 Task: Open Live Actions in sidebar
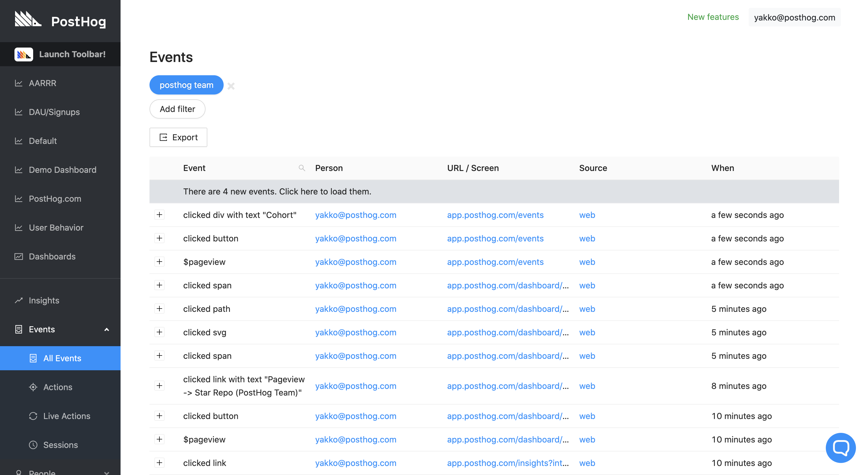(66, 416)
